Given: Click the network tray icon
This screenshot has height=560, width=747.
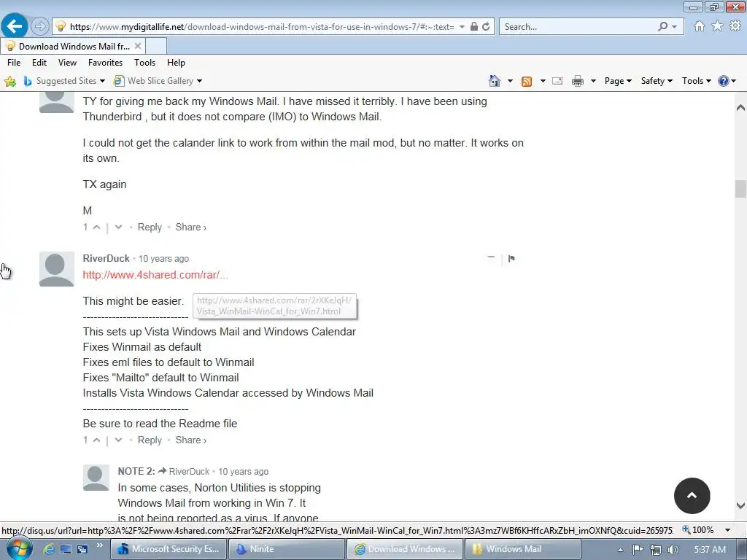Looking at the screenshot, I should [x=656, y=550].
